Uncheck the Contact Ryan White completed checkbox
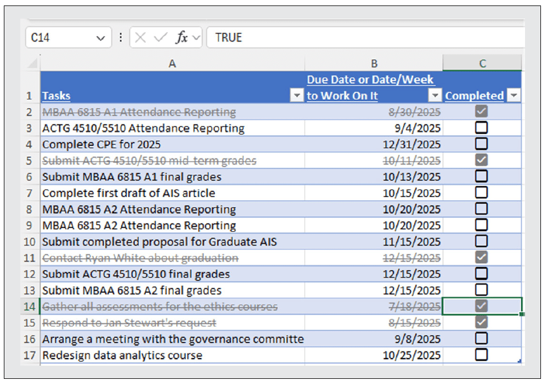 [x=482, y=258]
